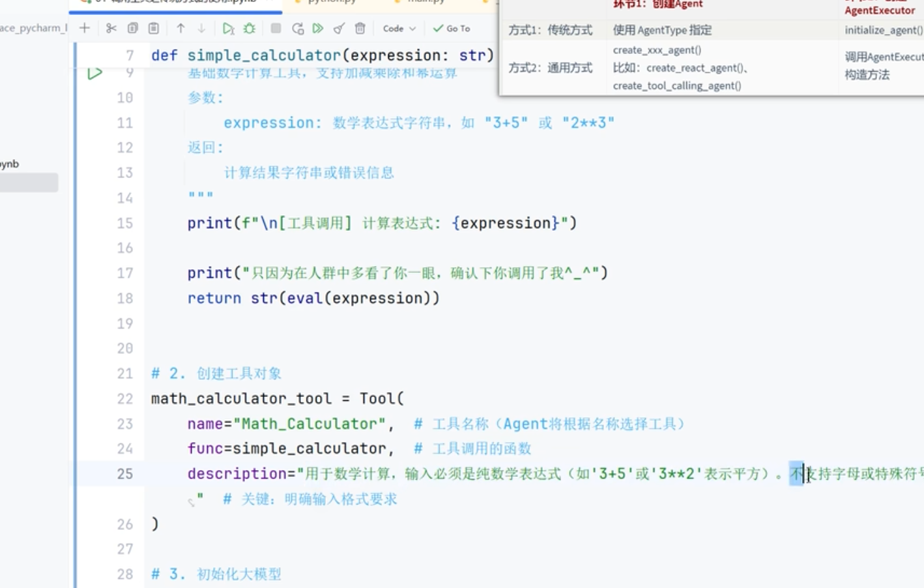The height and width of the screenshot is (588, 924).
Task: Delete the cell with the trash icon
Action: click(x=360, y=28)
